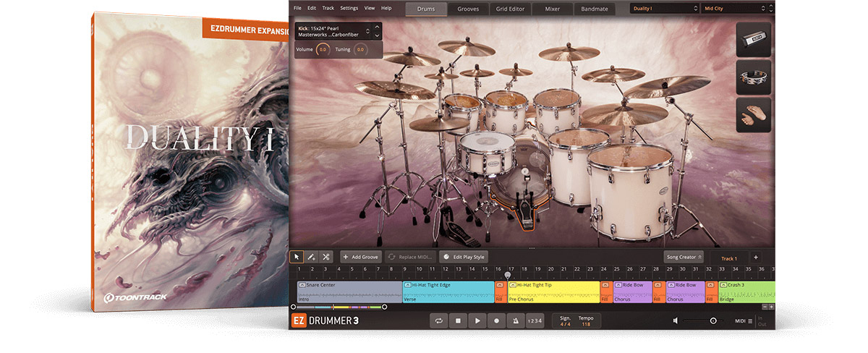Open the Help menu
This screenshot has width=868, height=353.
coord(386,8)
